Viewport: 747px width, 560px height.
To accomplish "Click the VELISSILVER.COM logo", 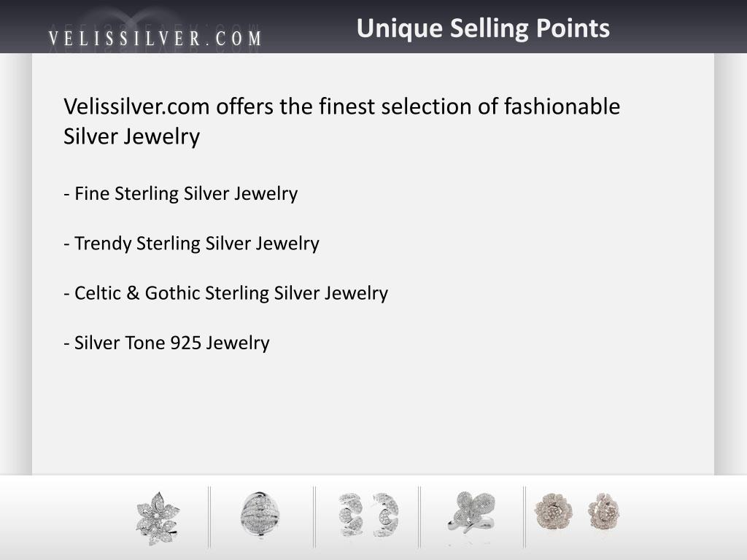I will pyautogui.click(x=155, y=39).
